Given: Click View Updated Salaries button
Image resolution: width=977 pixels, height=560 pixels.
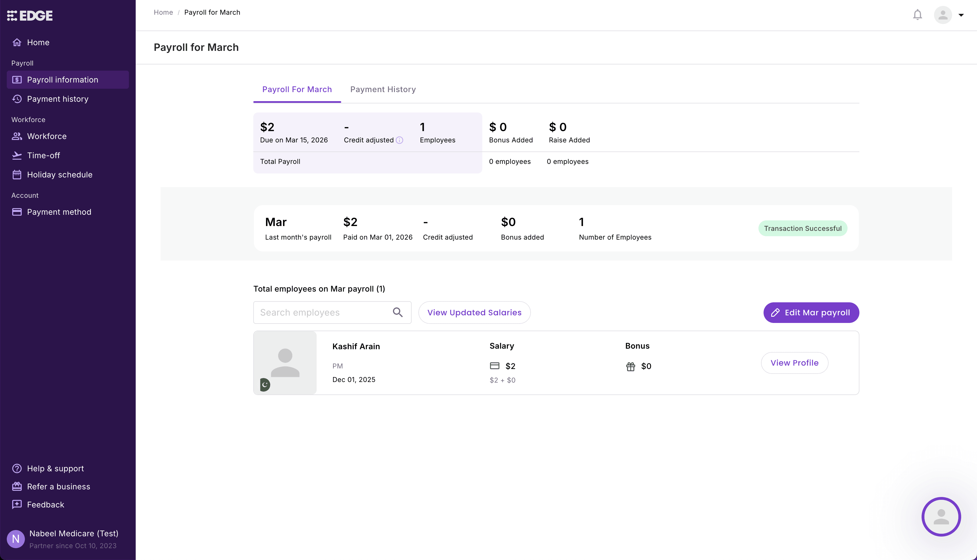Looking at the screenshot, I should point(474,312).
